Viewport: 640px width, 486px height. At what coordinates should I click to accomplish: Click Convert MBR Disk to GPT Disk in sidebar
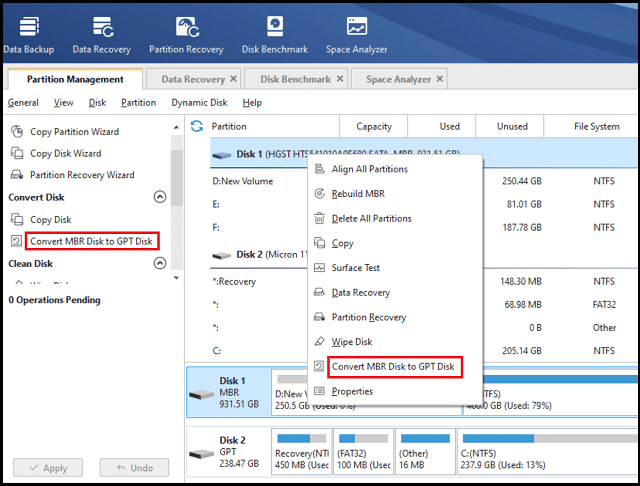(x=91, y=241)
